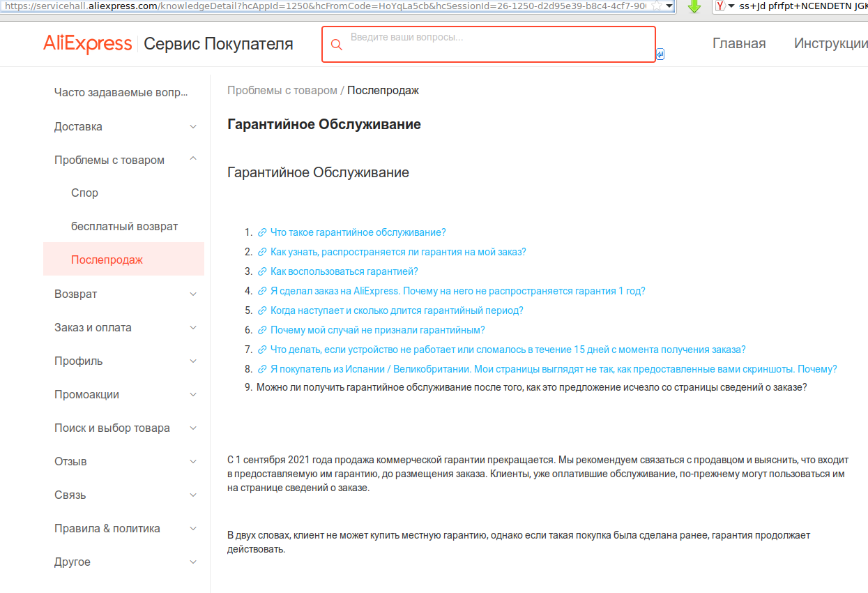The width and height of the screenshot is (868, 593).
Task: Select the Послепродаж sidebar item
Action: tap(123, 259)
